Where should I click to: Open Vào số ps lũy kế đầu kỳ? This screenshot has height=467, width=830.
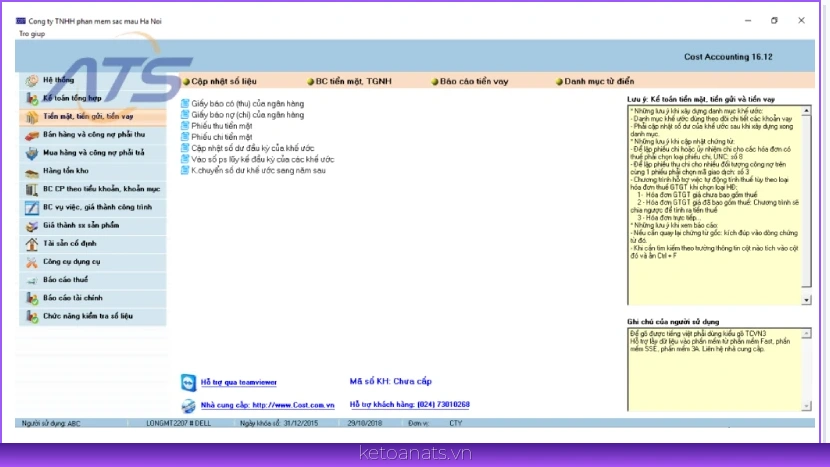click(x=263, y=159)
